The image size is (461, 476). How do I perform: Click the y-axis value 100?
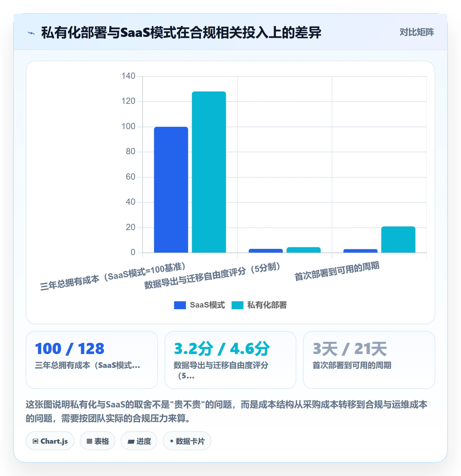[128, 127]
